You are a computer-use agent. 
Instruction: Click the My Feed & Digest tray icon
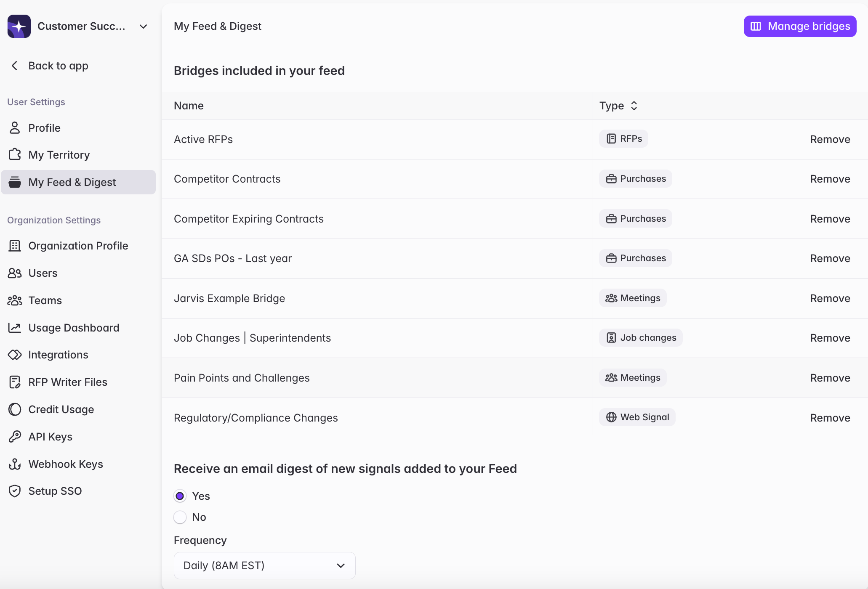(15, 182)
